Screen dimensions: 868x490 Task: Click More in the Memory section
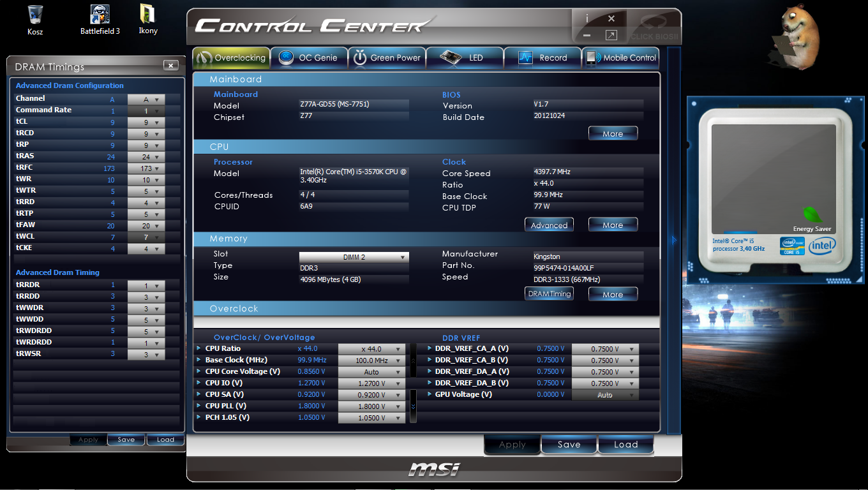tap(613, 294)
